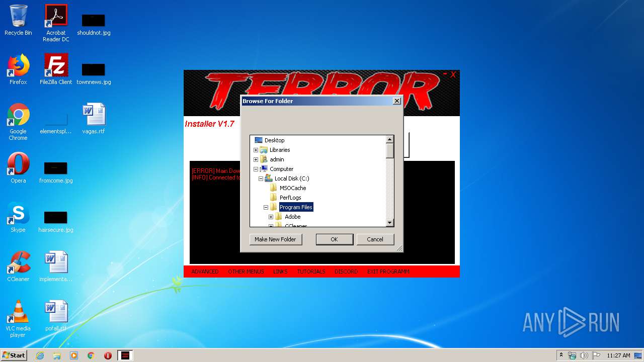Select Desktop in the folder tree
The width and height of the screenshot is (644, 362).
tap(274, 140)
